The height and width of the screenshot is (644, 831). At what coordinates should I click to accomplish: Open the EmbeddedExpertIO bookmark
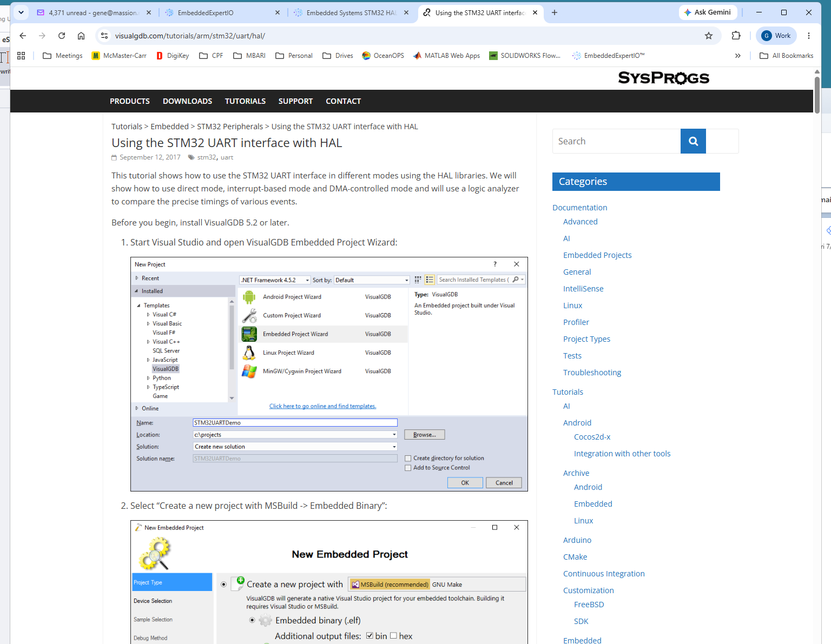coord(609,56)
